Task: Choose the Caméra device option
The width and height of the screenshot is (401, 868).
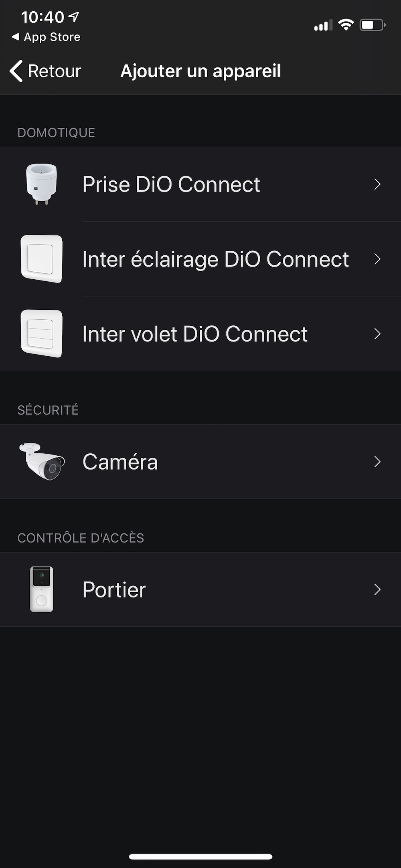Action: click(120, 462)
